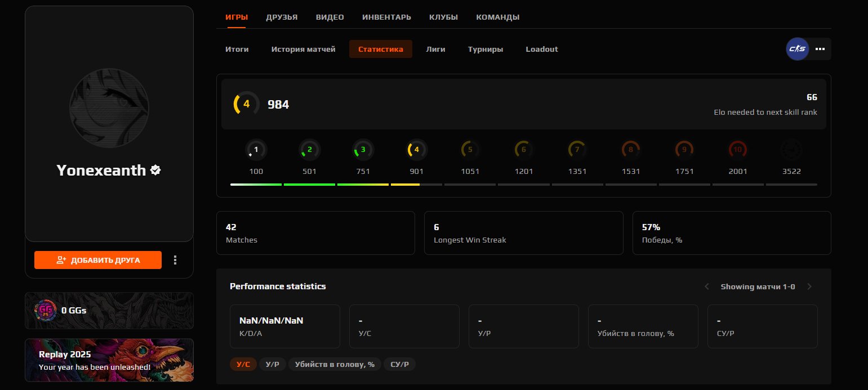Viewport: 868px width, 390px height.
Task: Click the three-dot options icon beside CS2 logo
Action: click(x=820, y=49)
